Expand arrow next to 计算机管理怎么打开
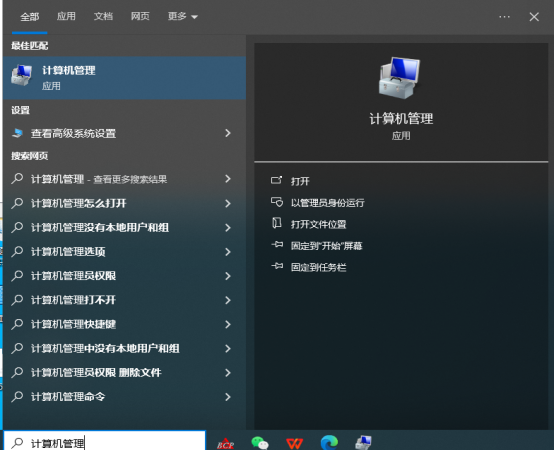The height and width of the screenshot is (450, 554). [228, 203]
